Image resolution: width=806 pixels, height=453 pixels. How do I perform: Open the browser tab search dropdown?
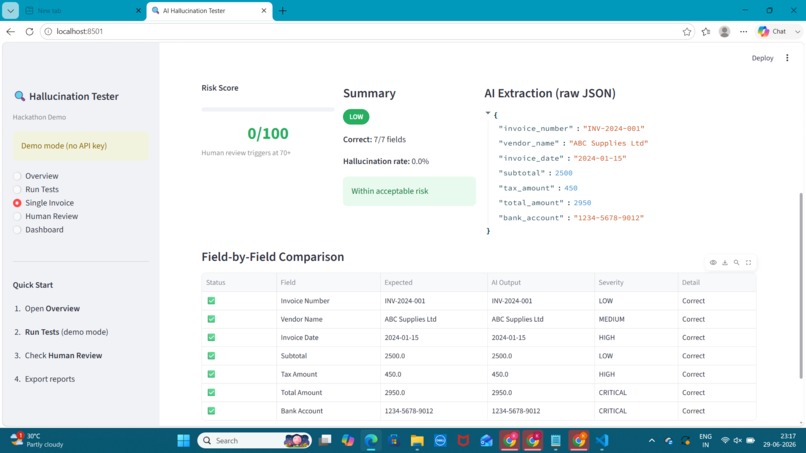click(10, 10)
